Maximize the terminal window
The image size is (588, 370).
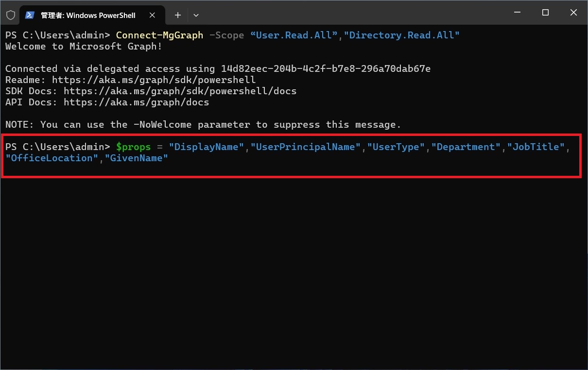545,13
